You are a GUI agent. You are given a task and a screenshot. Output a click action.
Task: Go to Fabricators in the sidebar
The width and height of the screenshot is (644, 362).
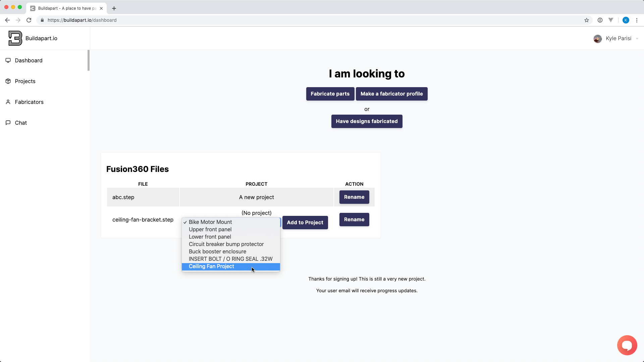point(29,102)
